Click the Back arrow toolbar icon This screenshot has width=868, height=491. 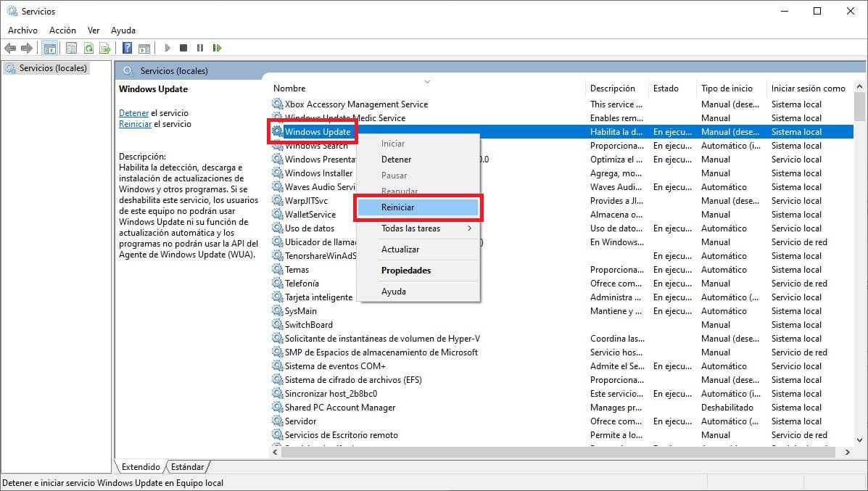tap(10, 48)
